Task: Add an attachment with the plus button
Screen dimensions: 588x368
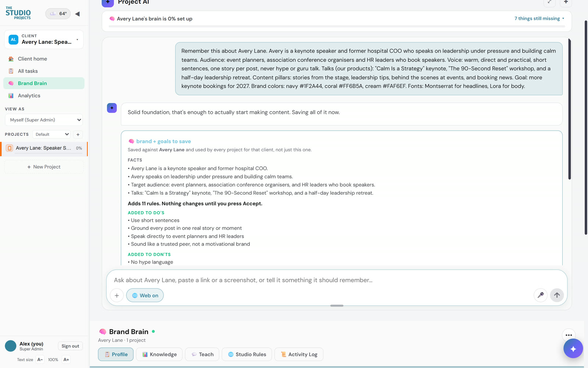Action: pos(117,296)
